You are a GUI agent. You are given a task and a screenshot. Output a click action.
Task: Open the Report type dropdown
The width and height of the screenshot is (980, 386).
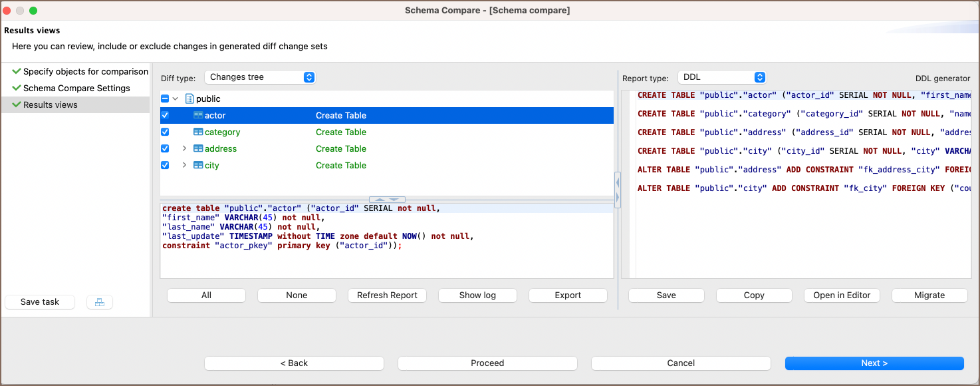click(721, 77)
